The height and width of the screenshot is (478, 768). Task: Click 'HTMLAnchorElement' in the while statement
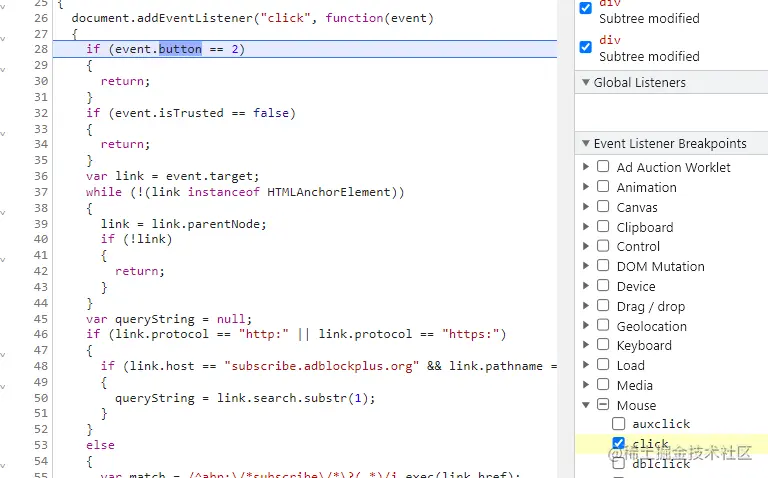[x=329, y=192]
